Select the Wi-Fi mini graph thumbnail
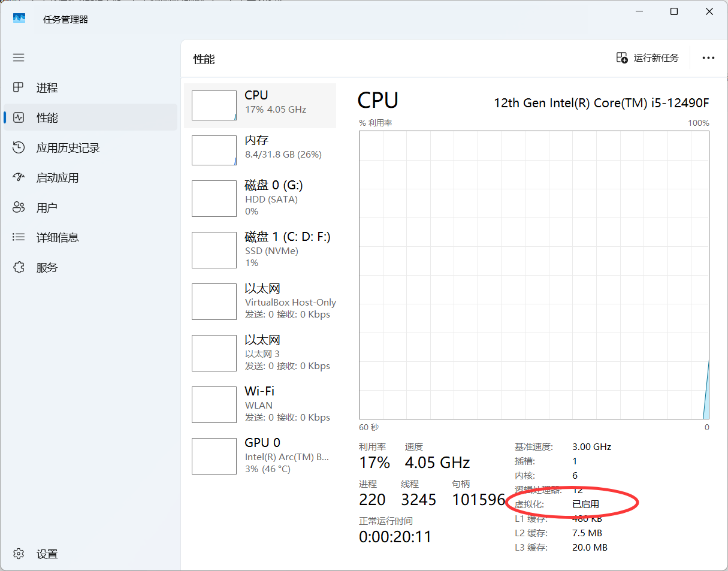 [214, 404]
